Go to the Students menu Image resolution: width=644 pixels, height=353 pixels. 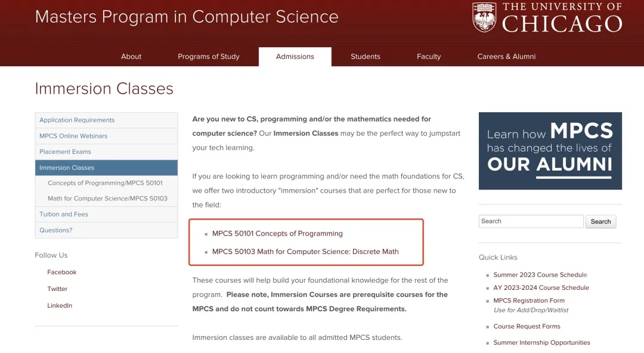365,57
